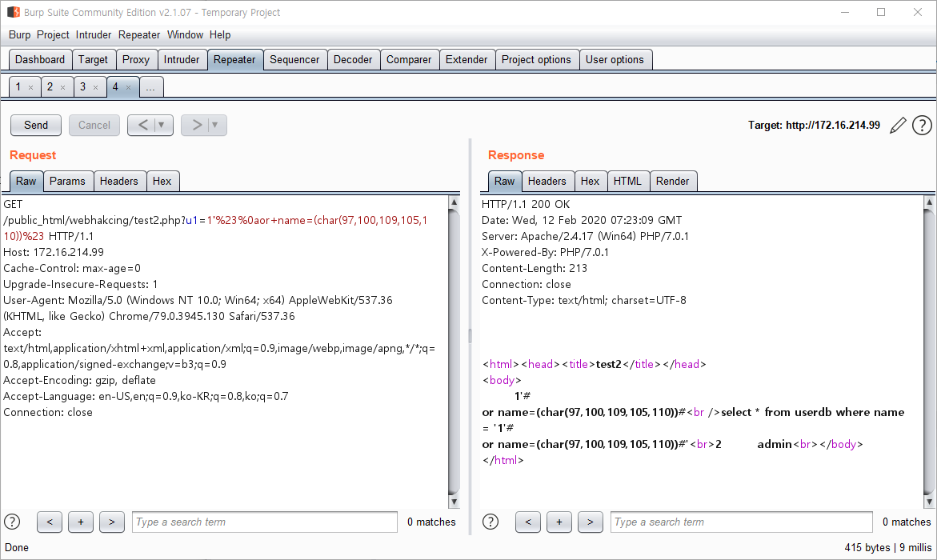This screenshot has width=937, height=560.
Task: Click request pane scrollbar up arrow
Action: pos(454,202)
